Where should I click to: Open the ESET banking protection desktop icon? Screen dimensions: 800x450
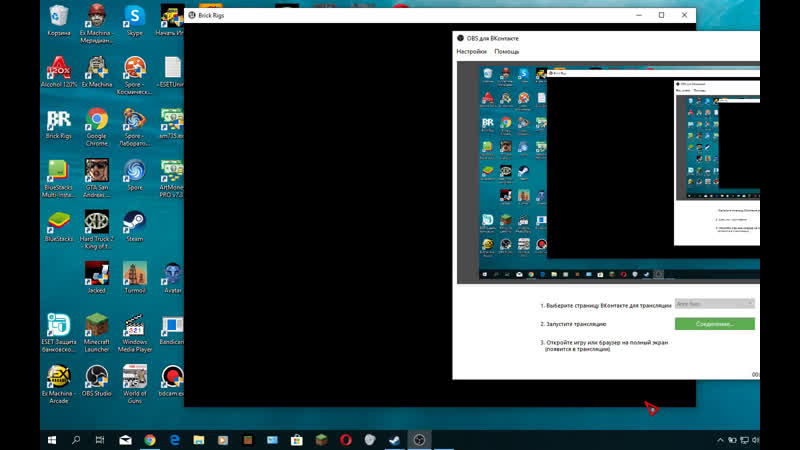click(59, 333)
